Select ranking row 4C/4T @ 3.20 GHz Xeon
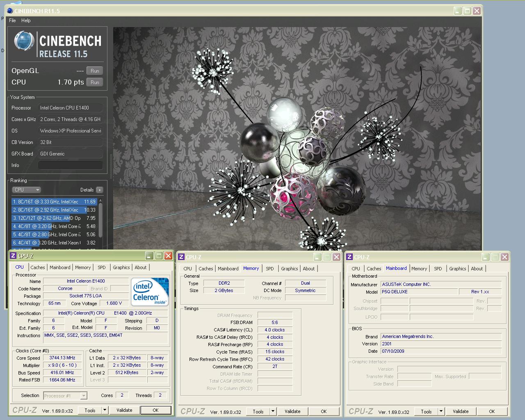 pos(54,243)
